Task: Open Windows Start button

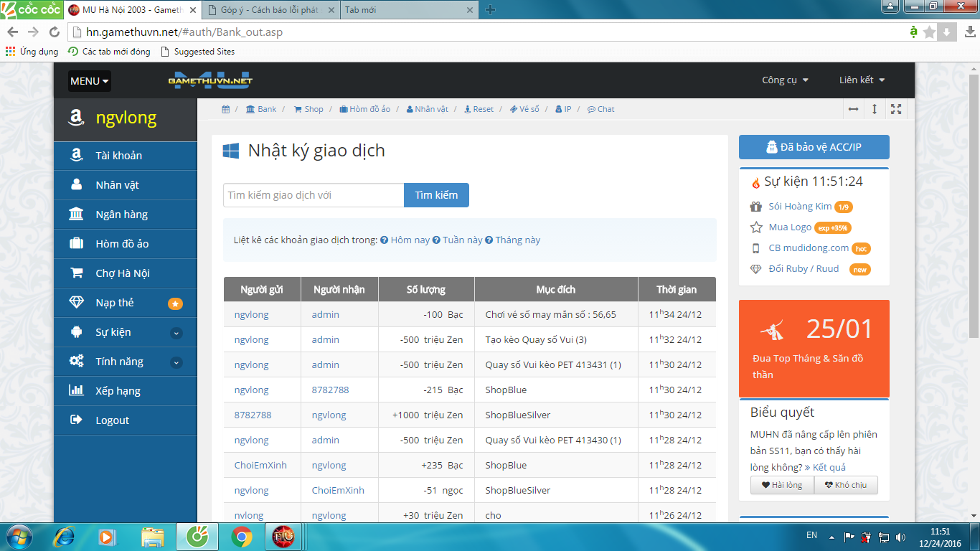Action: tap(18, 537)
